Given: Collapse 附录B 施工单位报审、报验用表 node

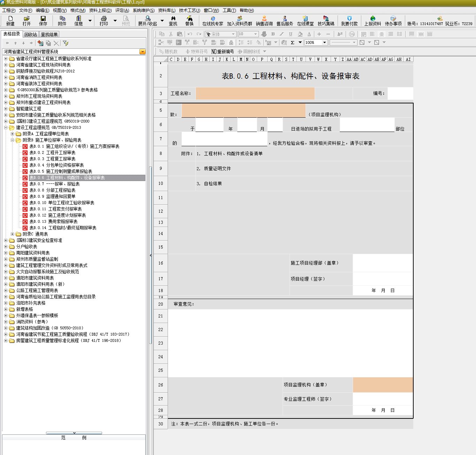Looking at the screenshot, I should coord(12,140).
